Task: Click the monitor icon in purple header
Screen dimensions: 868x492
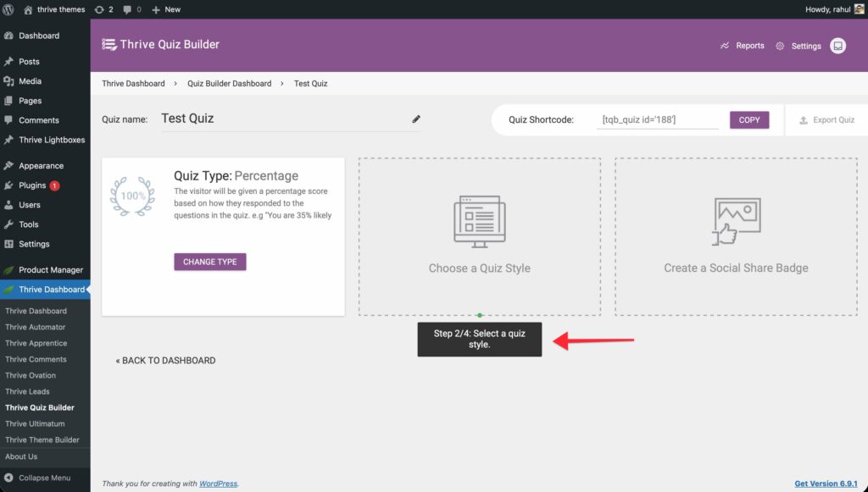Action: [x=837, y=46]
